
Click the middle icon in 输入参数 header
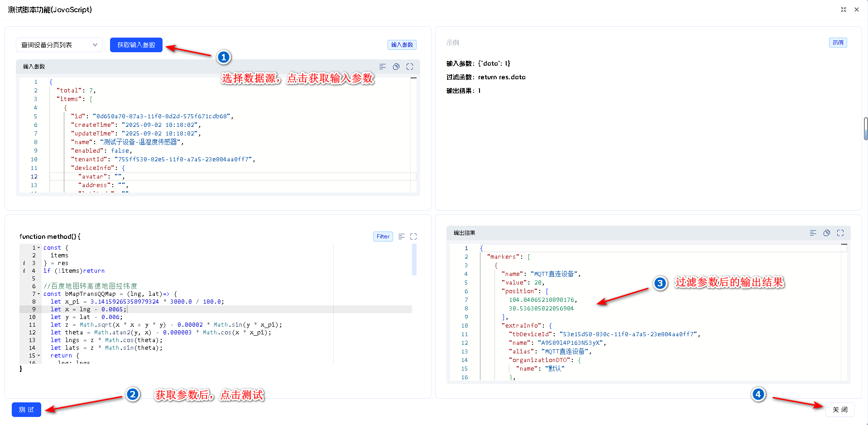click(396, 67)
